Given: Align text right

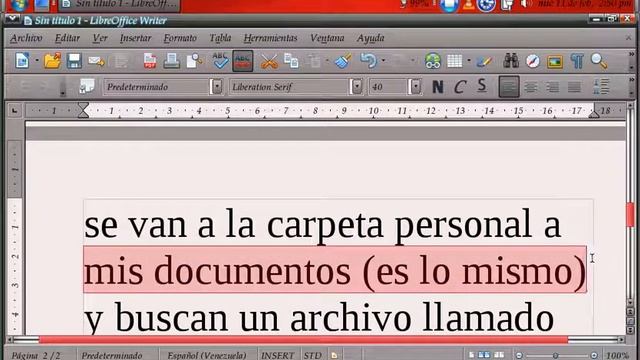Looking at the screenshot, I should [x=553, y=87].
